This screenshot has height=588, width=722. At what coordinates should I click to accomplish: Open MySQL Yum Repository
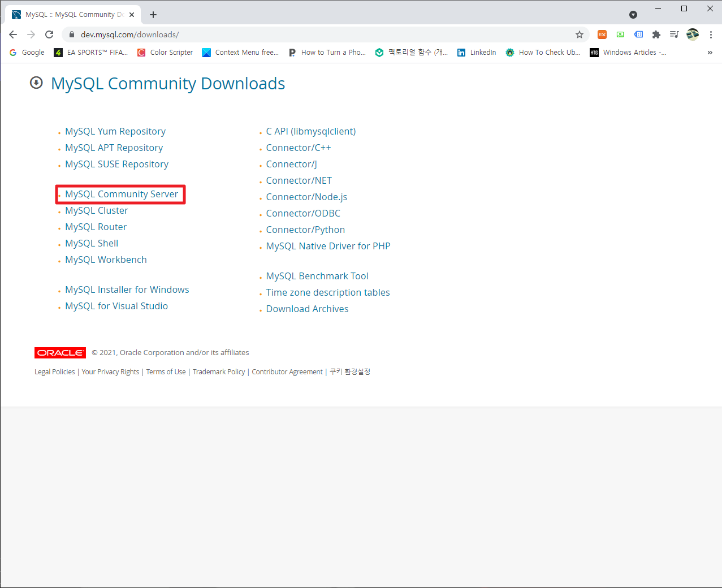(115, 131)
